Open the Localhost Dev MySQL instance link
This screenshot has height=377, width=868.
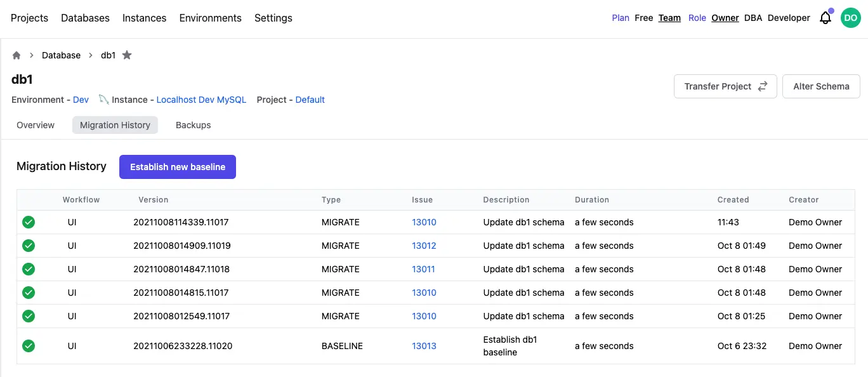click(x=201, y=100)
